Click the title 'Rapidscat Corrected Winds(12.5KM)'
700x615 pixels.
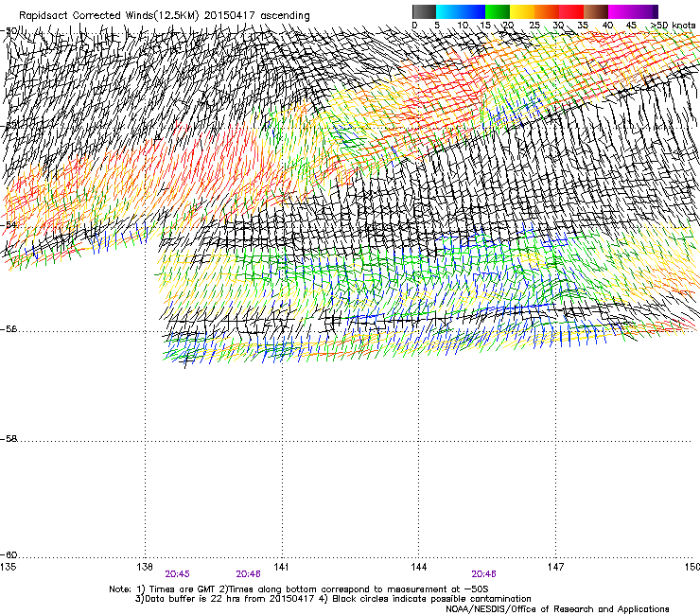109,16
